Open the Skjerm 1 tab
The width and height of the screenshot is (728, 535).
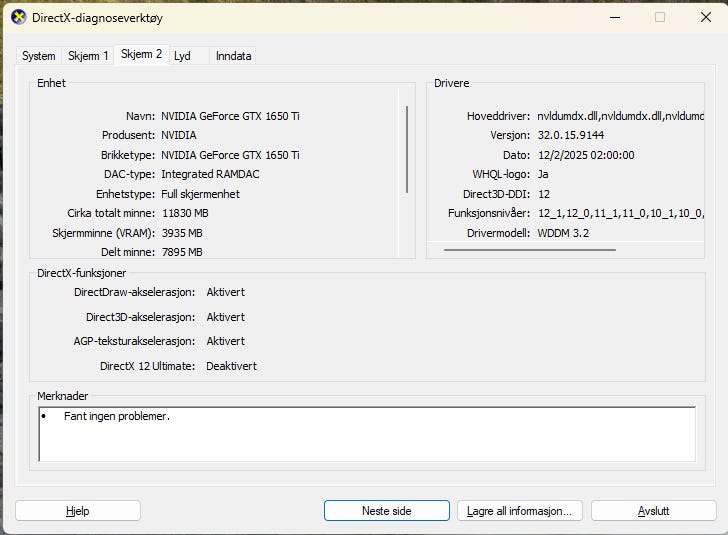tap(88, 56)
